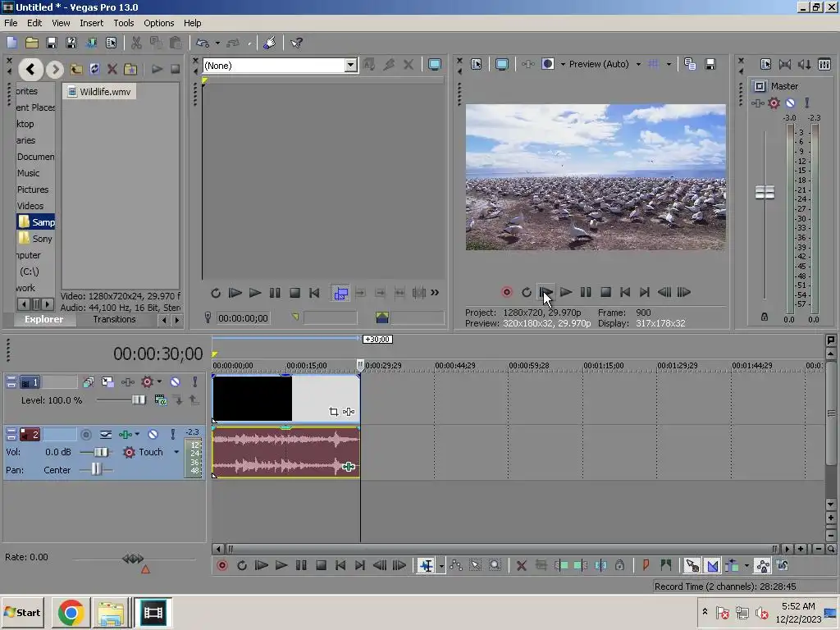Toggle Master bus mute
Image resolution: width=840 pixels, height=630 pixels.
[790, 103]
